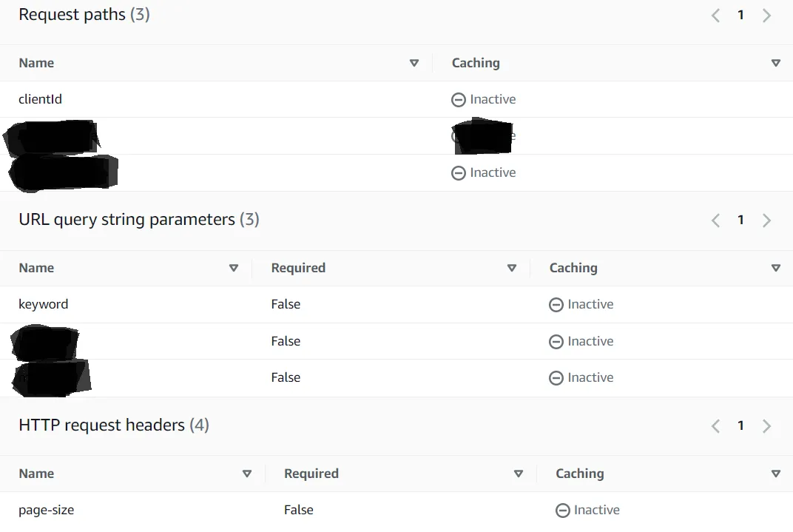Click page number 1 in Request paths
Viewport: 793px width, 532px height.
coord(740,16)
